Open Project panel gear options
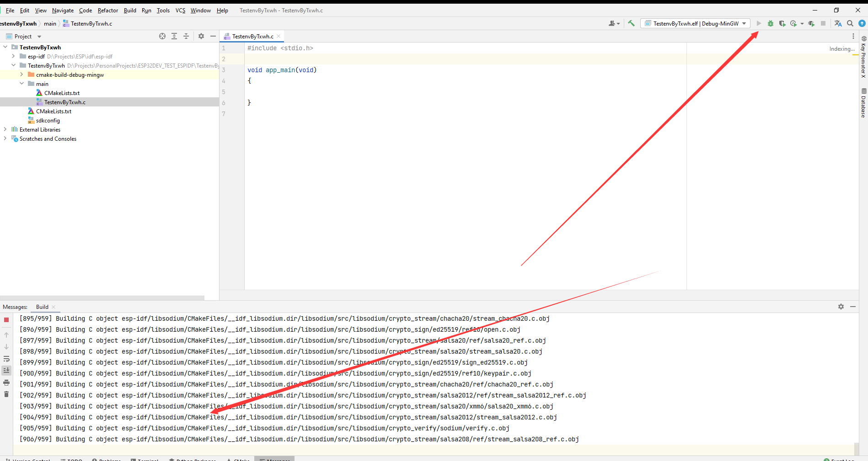 point(201,36)
